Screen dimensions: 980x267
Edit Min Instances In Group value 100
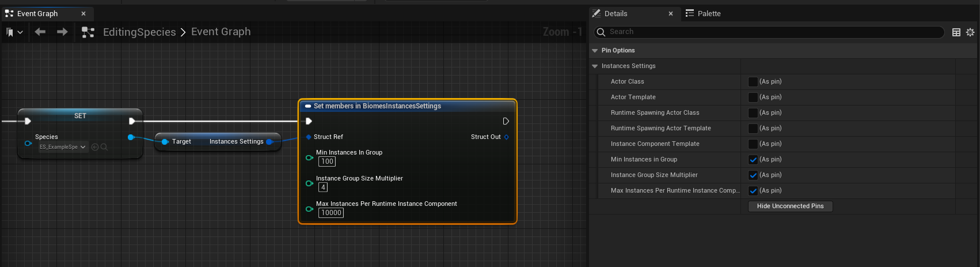(x=327, y=161)
